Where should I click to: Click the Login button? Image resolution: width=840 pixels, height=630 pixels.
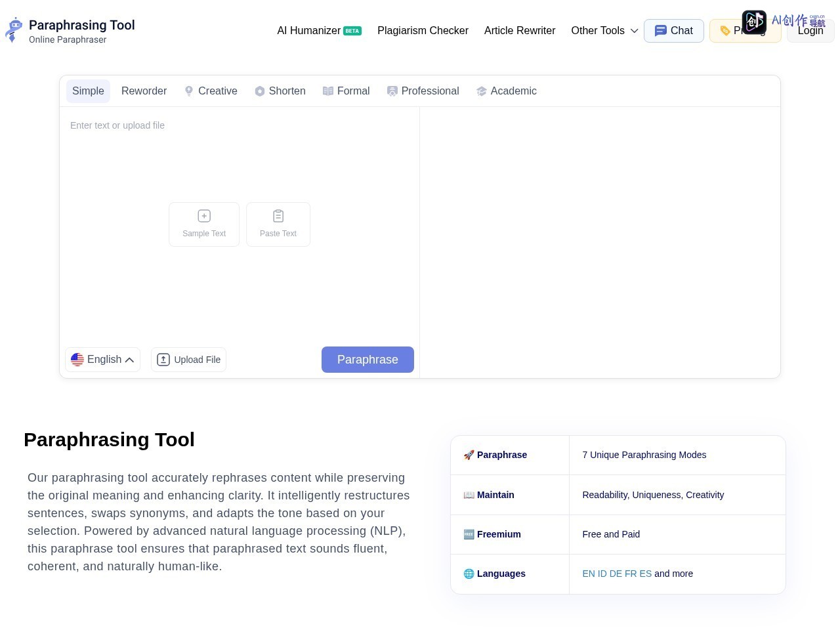point(810,31)
